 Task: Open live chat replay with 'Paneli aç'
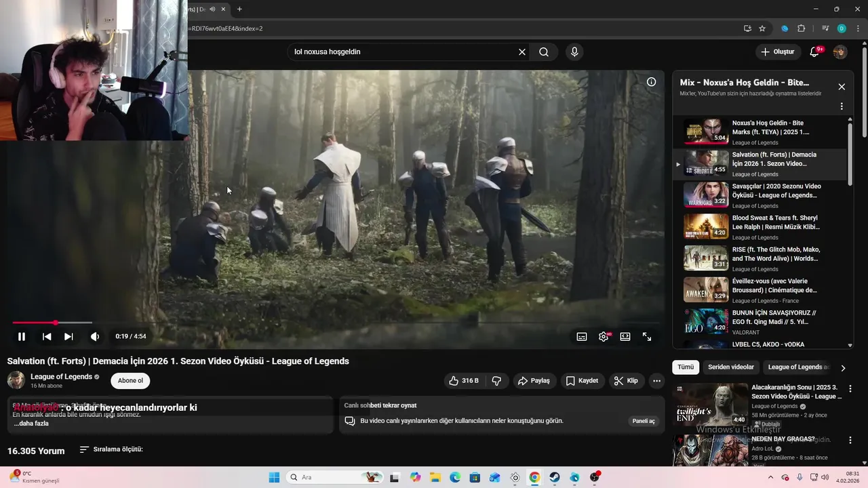[x=644, y=421]
